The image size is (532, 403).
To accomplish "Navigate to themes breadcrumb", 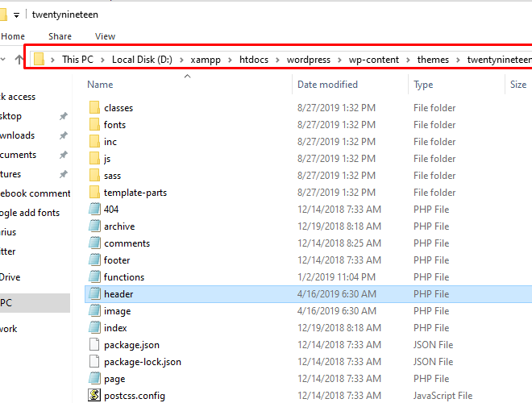I will click(x=433, y=60).
